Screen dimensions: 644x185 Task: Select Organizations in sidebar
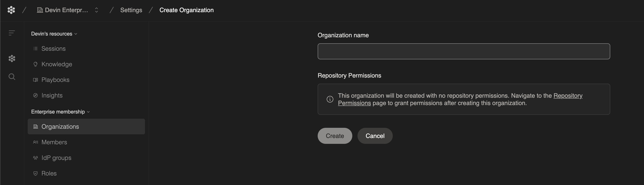click(x=86, y=127)
